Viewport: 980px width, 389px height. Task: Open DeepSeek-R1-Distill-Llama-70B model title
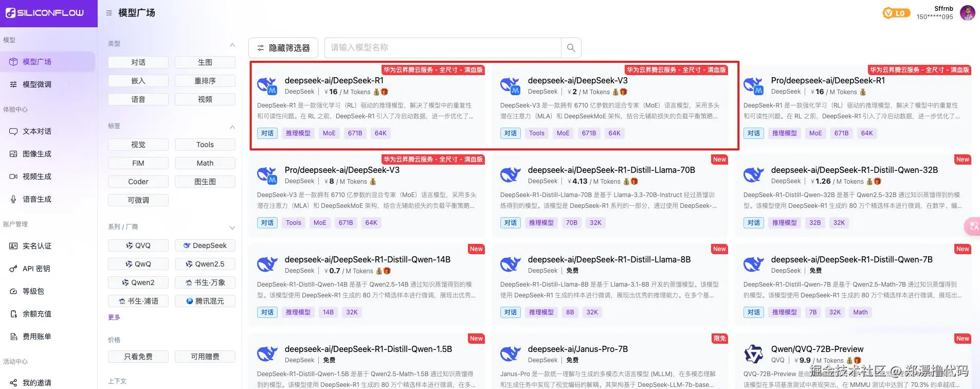click(611, 170)
